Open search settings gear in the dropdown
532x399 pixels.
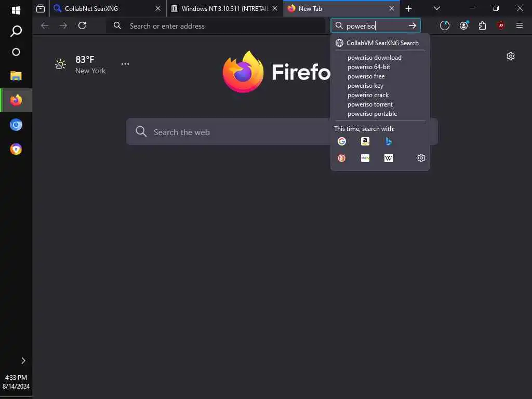pyautogui.click(x=421, y=158)
